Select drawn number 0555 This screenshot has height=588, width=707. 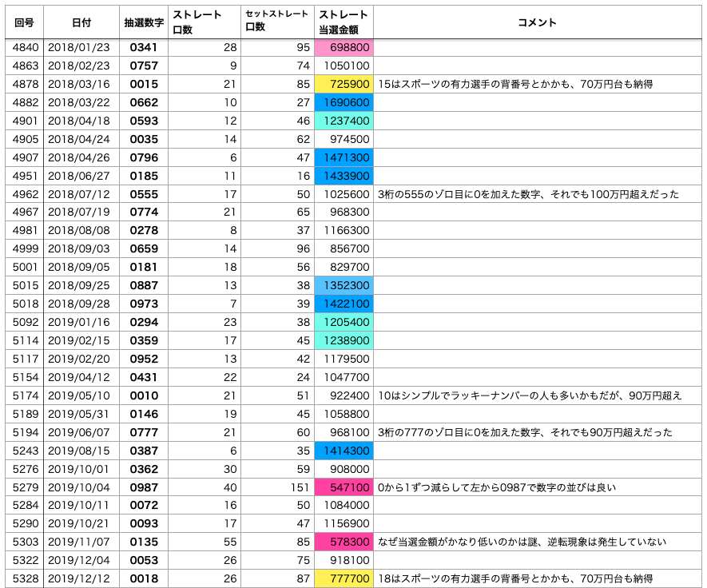point(144,194)
